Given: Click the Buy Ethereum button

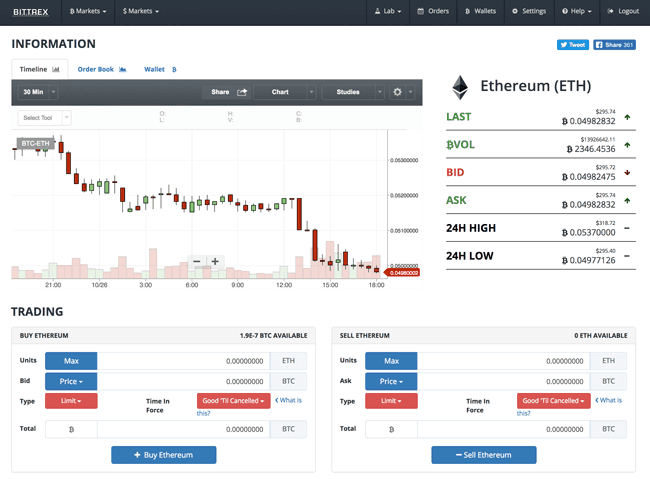Looking at the screenshot, I should [x=164, y=455].
